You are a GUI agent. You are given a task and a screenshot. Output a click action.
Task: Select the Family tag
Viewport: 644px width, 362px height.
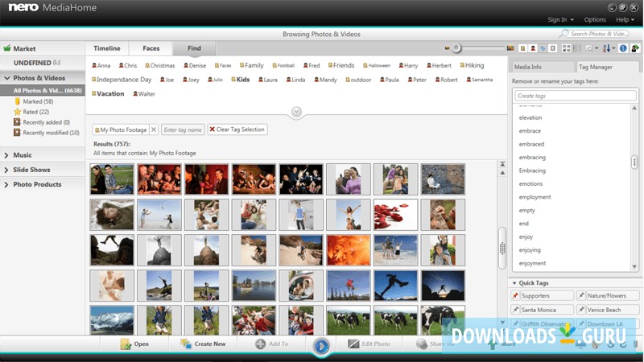tap(252, 66)
